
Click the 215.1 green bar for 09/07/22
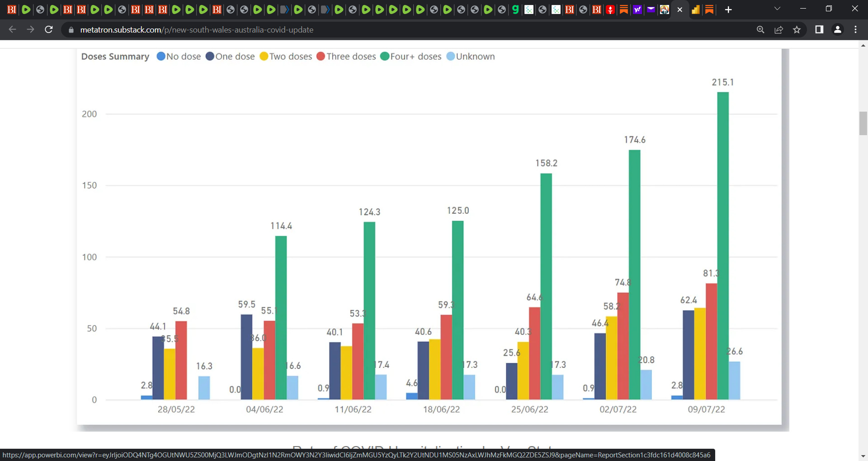[x=723, y=246]
